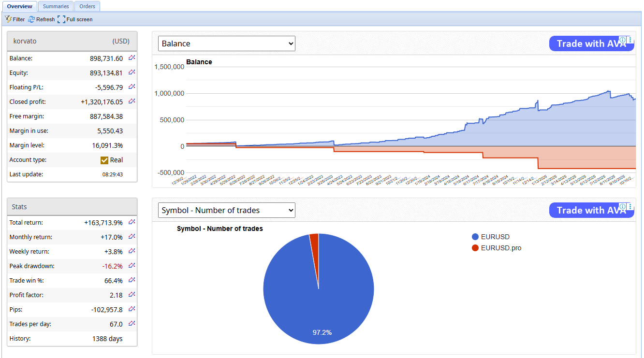Click the chart icon beside Equity value

point(132,72)
